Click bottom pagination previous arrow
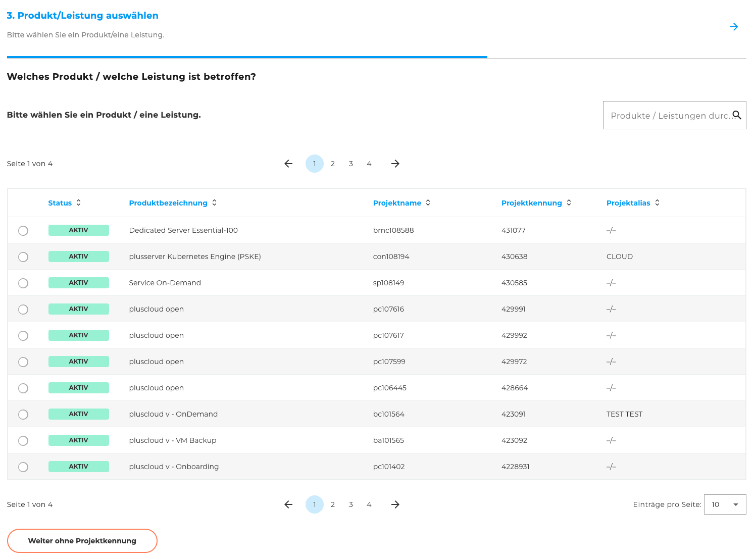The height and width of the screenshot is (560, 754). [x=288, y=504]
